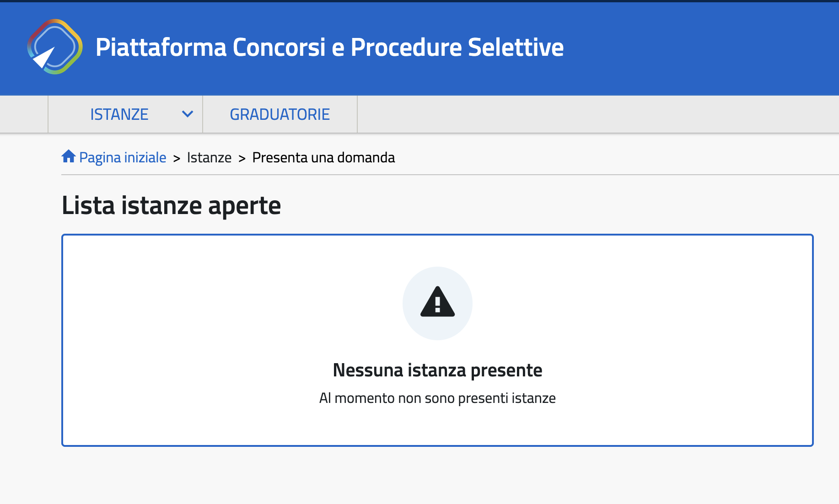Click the Lista istanze aperte heading
The height and width of the screenshot is (504, 839).
click(171, 205)
